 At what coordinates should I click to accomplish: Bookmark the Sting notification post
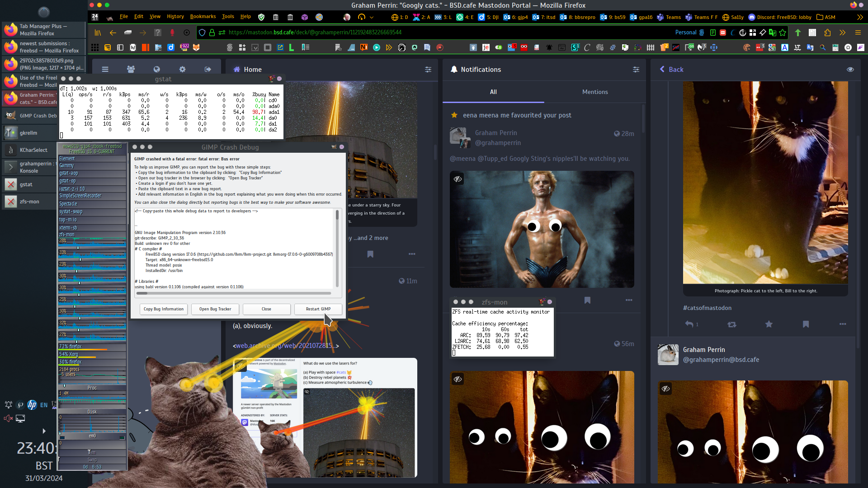(x=587, y=300)
